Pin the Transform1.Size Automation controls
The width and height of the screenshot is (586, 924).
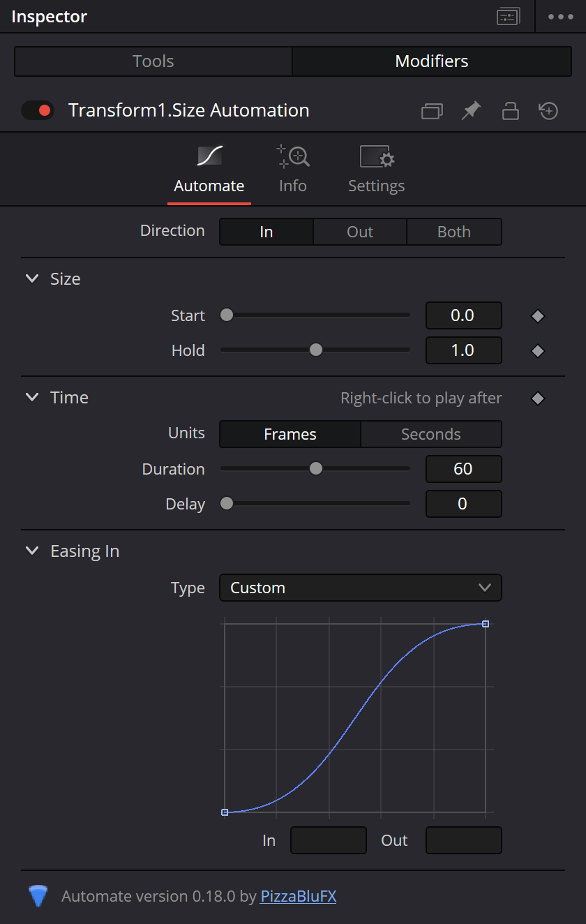point(472,110)
